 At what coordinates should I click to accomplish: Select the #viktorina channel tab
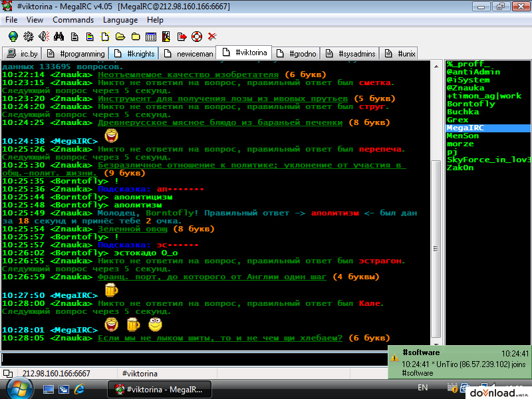click(x=244, y=53)
